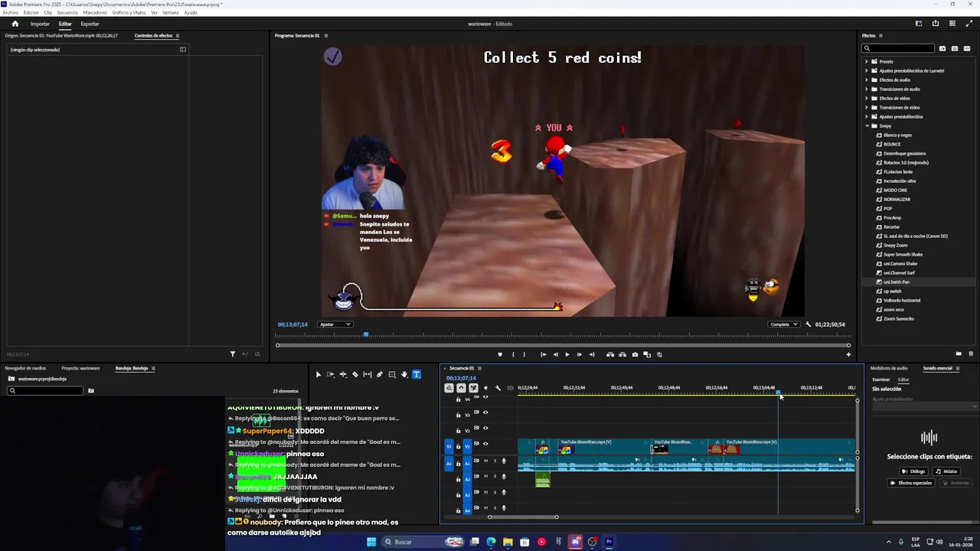Click Mark Out button in Program monitor
Image resolution: width=980 pixels, height=551 pixels.
(524, 354)
